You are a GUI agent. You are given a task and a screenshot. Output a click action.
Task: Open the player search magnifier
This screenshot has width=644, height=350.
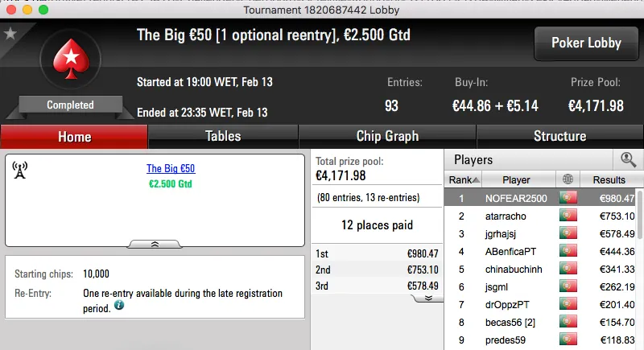click(628, 159)
